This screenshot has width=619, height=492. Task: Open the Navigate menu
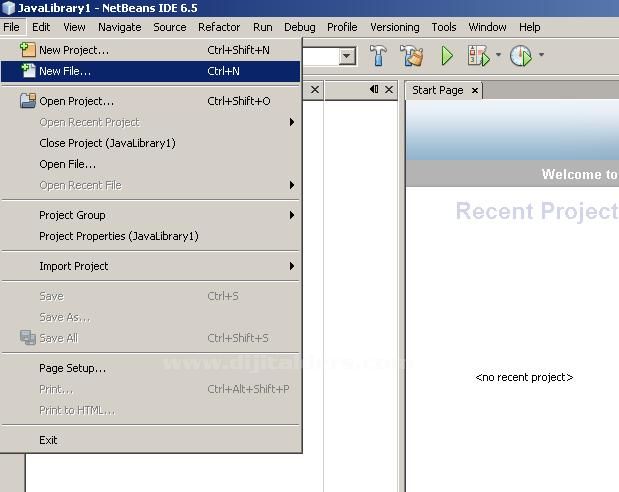(120, 27)
